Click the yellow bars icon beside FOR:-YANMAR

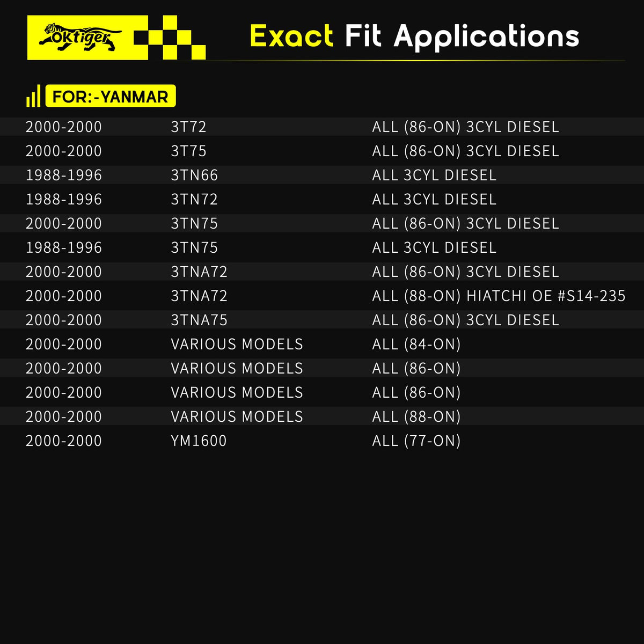tap(33, 96)
